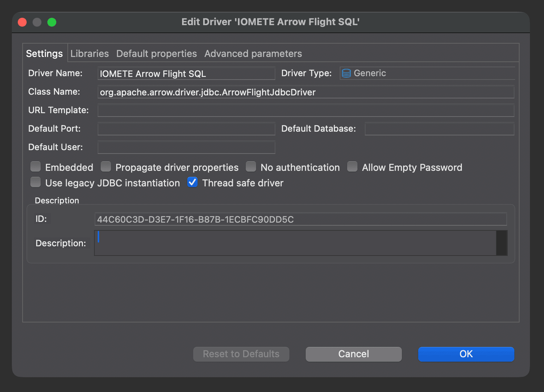Click the OK button
This screenshot has width=544, height=392.
[x=466, y=354]
